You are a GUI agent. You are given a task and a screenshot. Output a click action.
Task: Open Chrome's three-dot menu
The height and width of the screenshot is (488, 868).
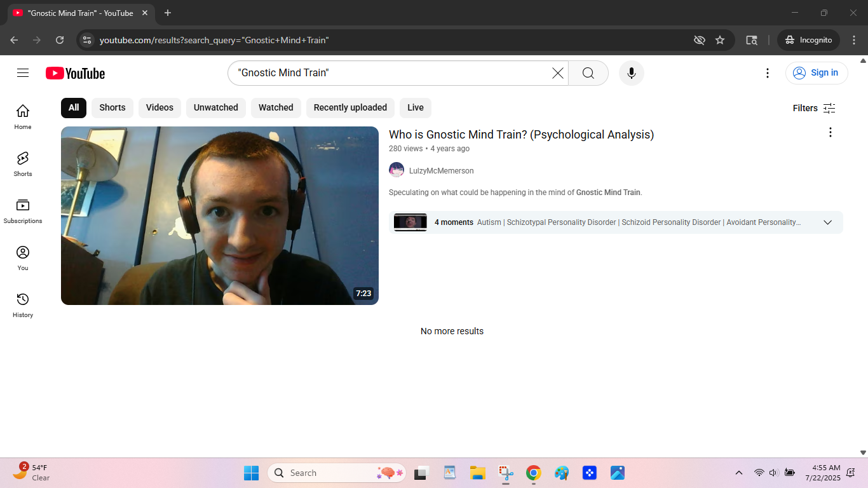coord(854,40)
